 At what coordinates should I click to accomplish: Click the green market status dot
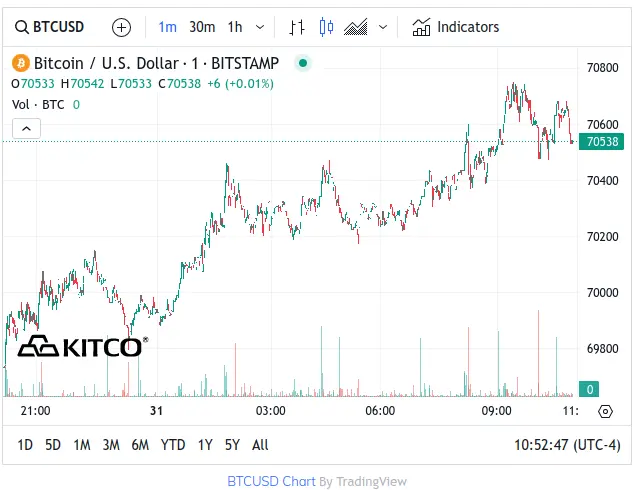pos(303,63)
